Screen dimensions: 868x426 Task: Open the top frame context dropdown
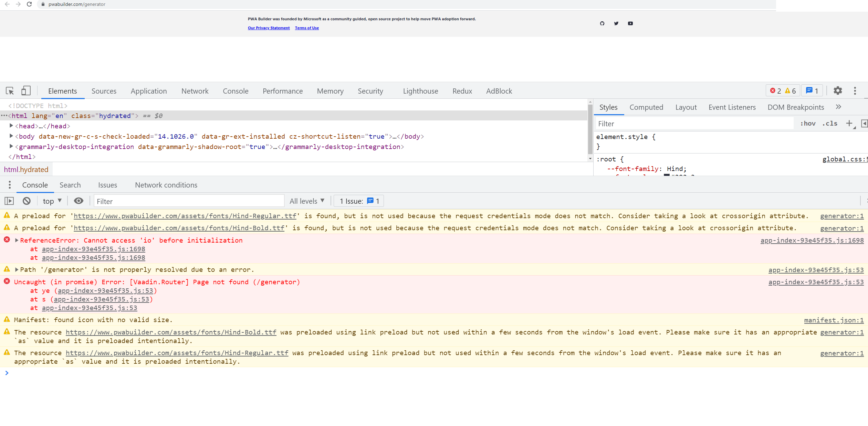pos(51,201)
